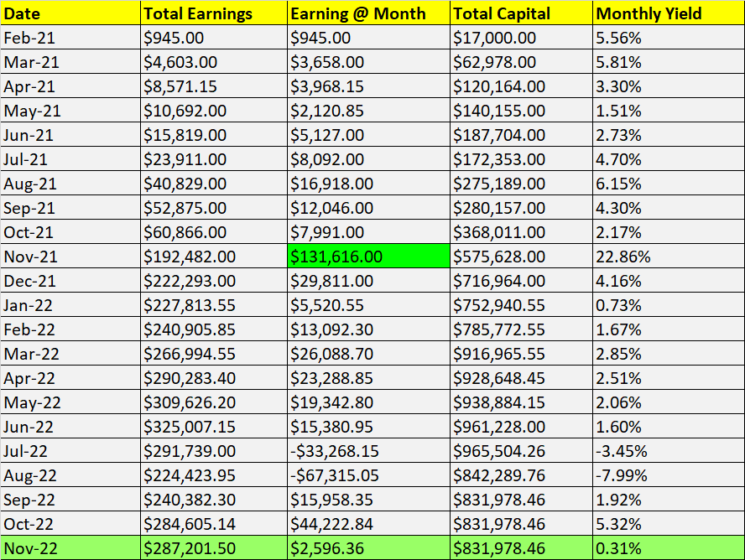Image resolution: width=745 pixels, height=560 pixels.
Task: Click the Nov-22 date cell
Action: (x=70, y=548)
